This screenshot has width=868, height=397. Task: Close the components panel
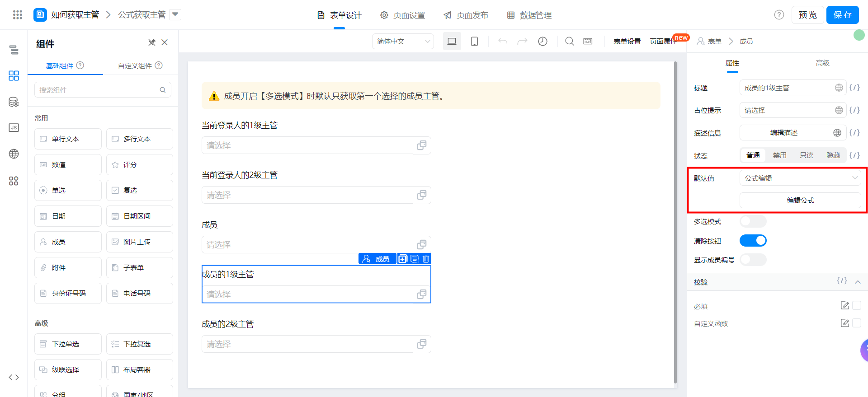165,42
